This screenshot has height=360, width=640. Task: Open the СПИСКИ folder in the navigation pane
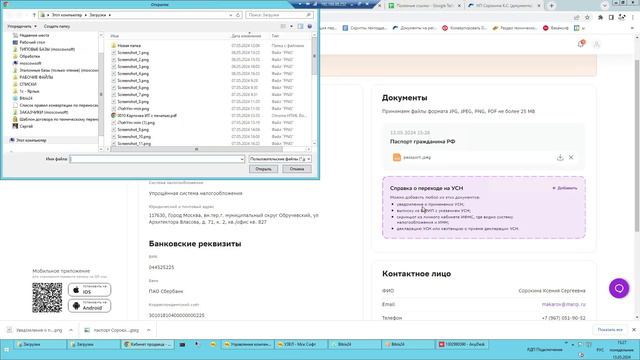pos(28,84)
